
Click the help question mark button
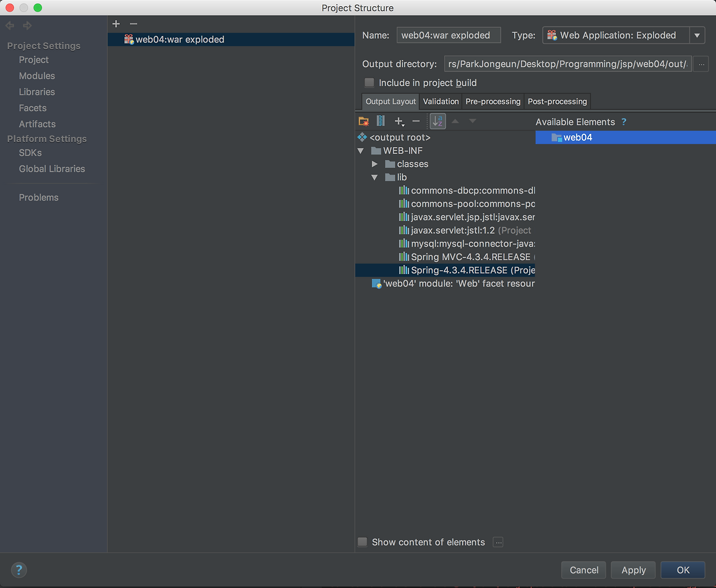(x=19, y=570)
